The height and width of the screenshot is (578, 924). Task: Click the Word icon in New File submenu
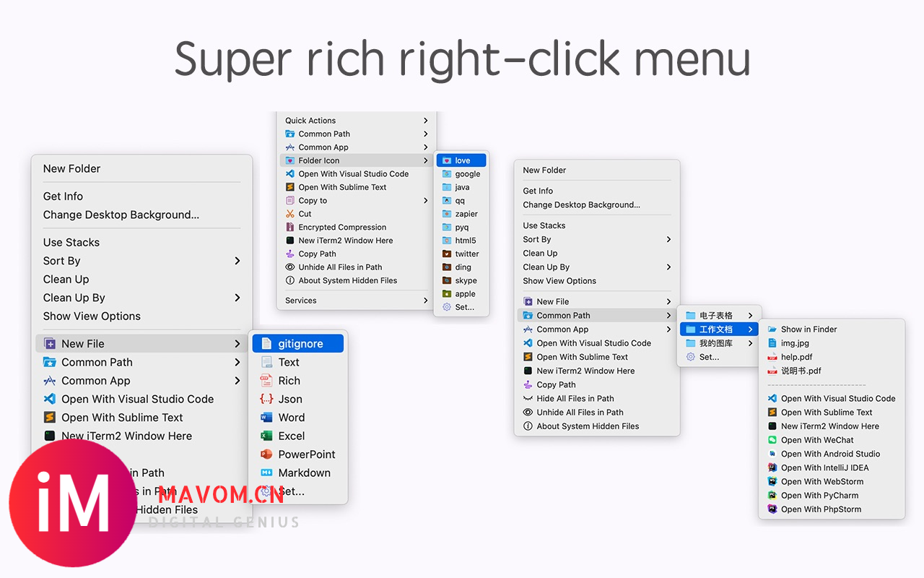tap(266, 418)
